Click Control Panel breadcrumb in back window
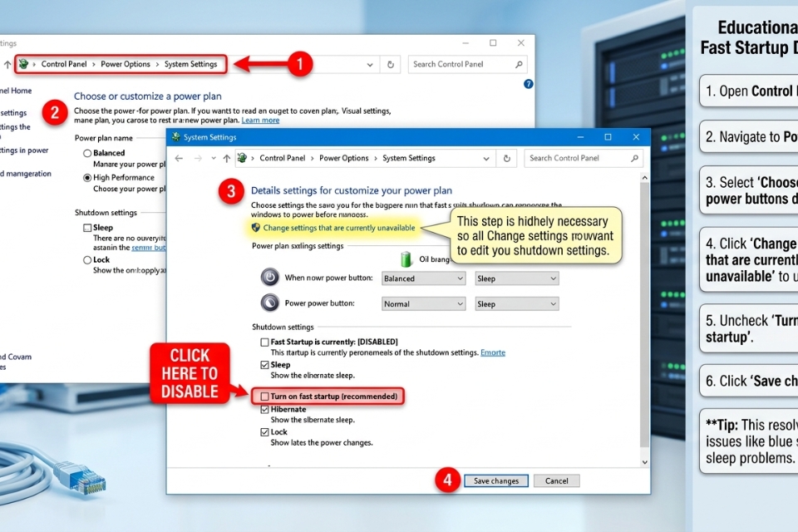This screenshot has width=798, height=532. point(64,64)
